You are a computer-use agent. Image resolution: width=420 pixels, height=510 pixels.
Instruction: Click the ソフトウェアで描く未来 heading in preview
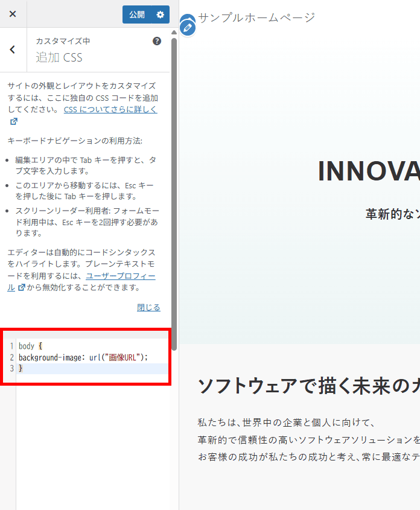(308, 386)
